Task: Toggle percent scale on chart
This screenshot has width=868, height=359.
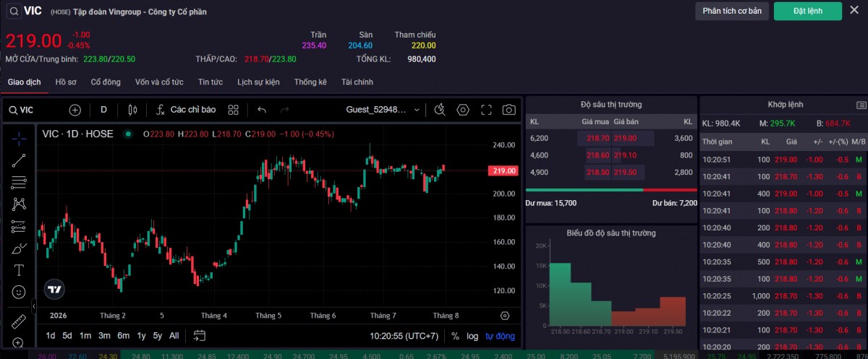Action: pos(455,336)
